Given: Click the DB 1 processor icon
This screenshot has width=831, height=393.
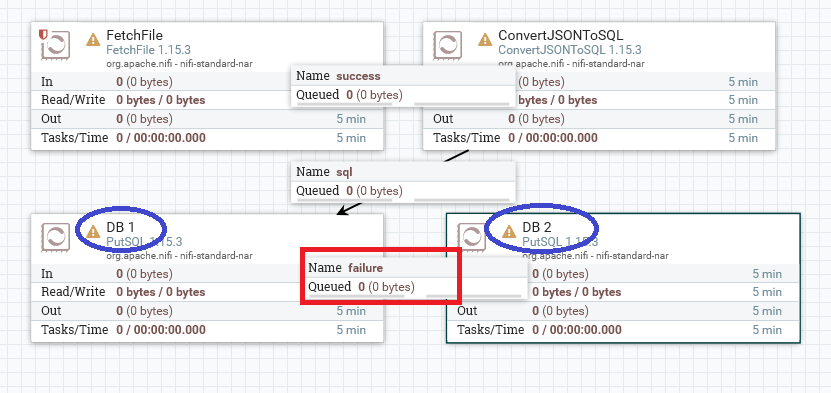Looking at the screenshot, I should click(56, 237).
